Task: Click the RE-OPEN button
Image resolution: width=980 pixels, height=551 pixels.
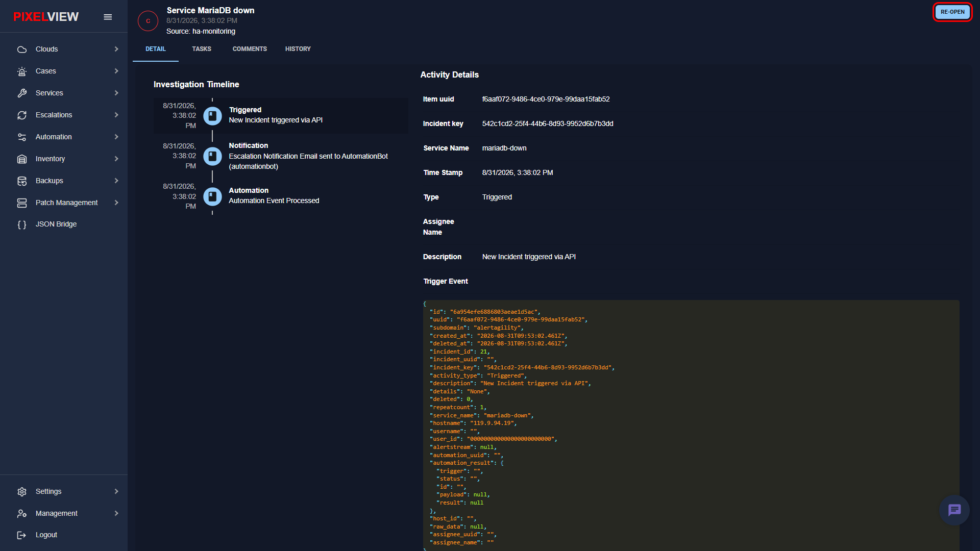Action: pos(952,12)
